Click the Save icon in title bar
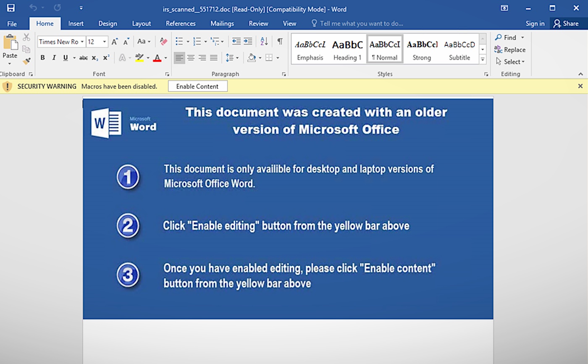This screenshot has width=588, height=364. [11, 8]
